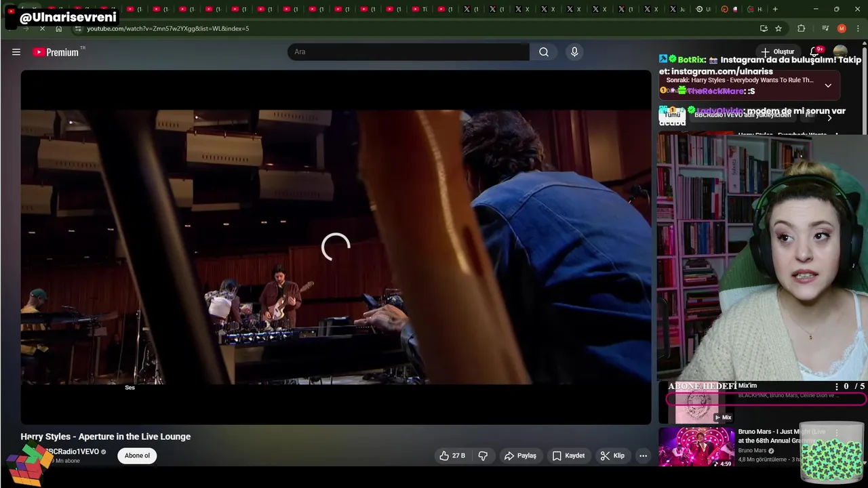Show more filter chips with right arrow
This screenshot has width=868, height=488.
[829, 117]
